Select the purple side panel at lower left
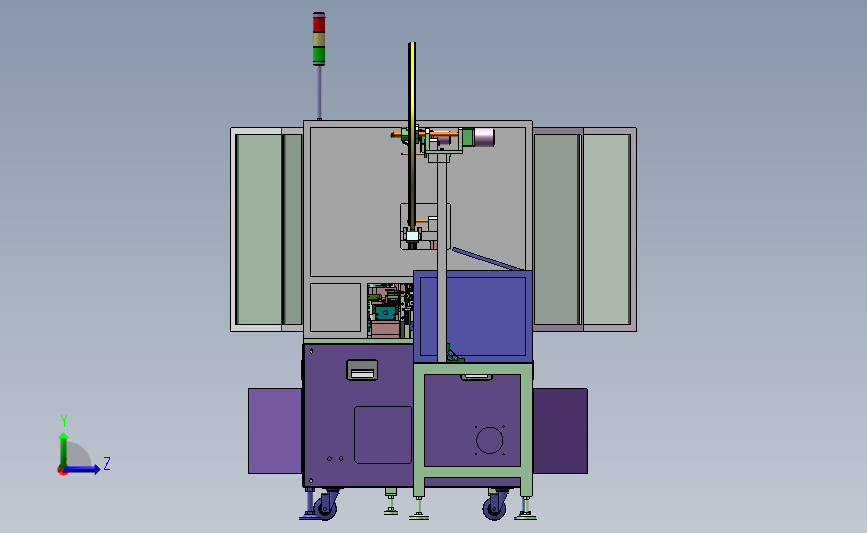867x533 pixels. (275, 431)
